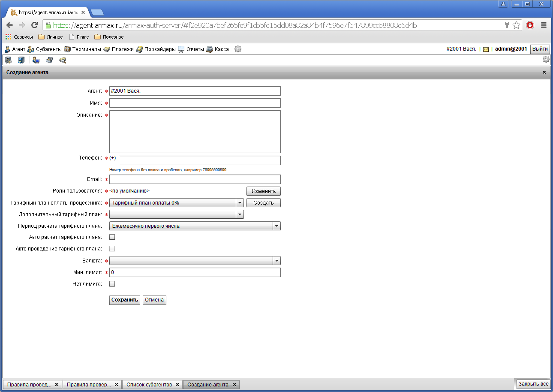Focus the Агент input field
Viewport: 553px width, 392px height.
195,91
